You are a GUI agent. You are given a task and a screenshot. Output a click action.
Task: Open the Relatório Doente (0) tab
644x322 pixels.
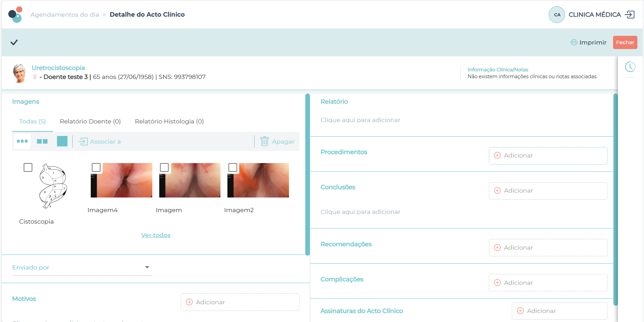coord(90,121)
